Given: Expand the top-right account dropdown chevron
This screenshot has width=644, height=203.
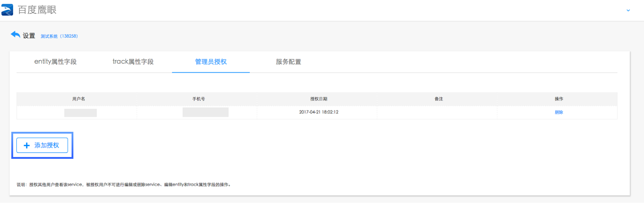Looking at the screenshot, I should 628,10.
